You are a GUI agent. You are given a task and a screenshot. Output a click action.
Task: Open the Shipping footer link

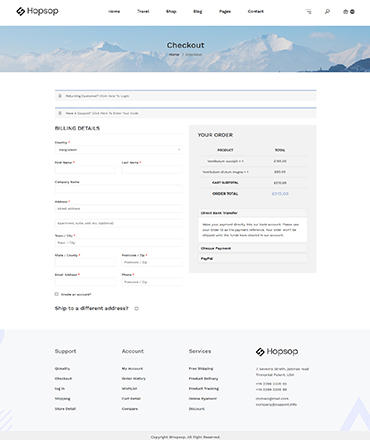63,399
